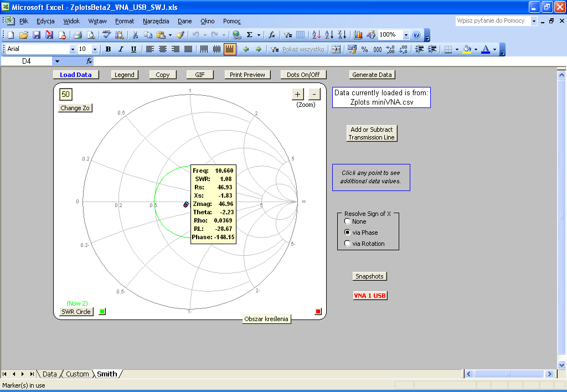Select the via Rotation radio option

[348, 244]
